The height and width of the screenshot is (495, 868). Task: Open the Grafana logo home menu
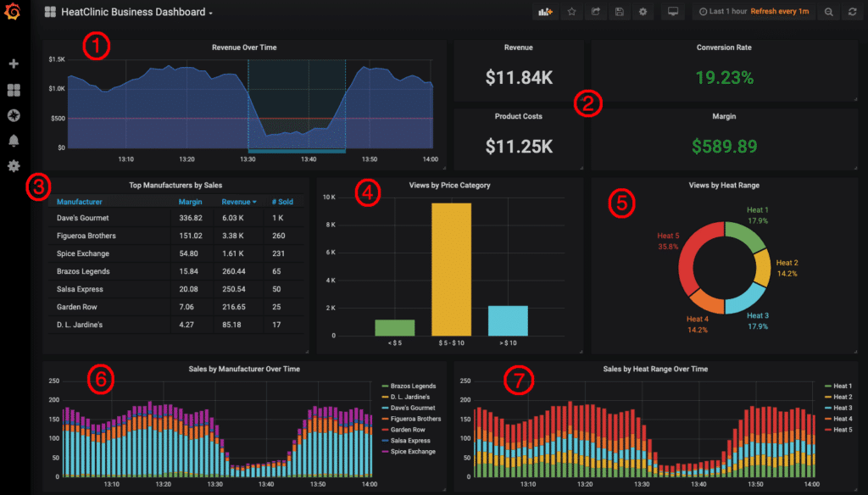[x=12, y=12]
